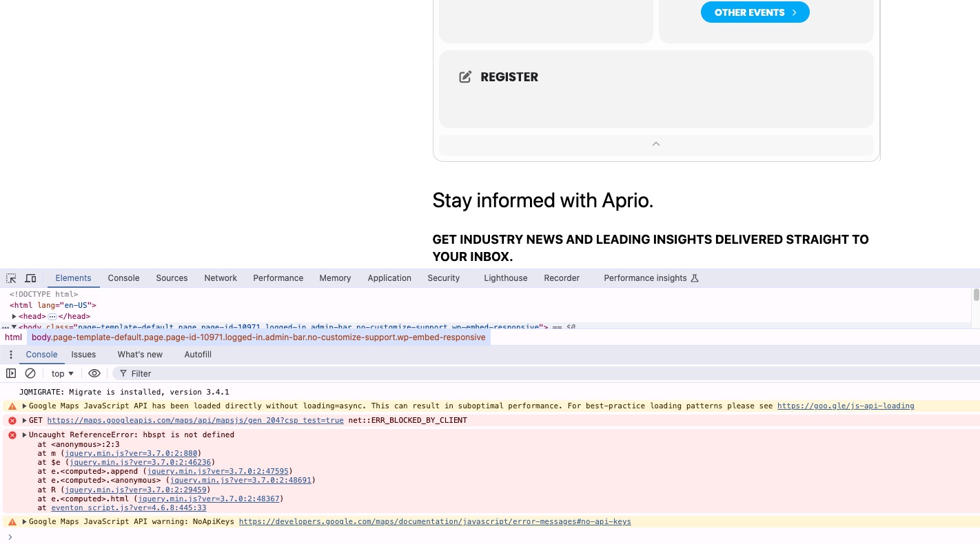Open jquery.min.js link at 2:48691
This screenshot has height=544, width=980.
coord(241,481)
